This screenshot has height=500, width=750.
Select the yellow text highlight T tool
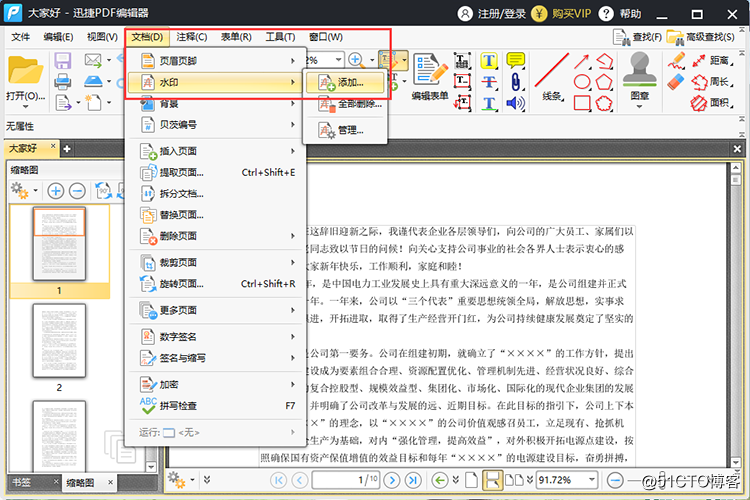[x=489, y=61]
